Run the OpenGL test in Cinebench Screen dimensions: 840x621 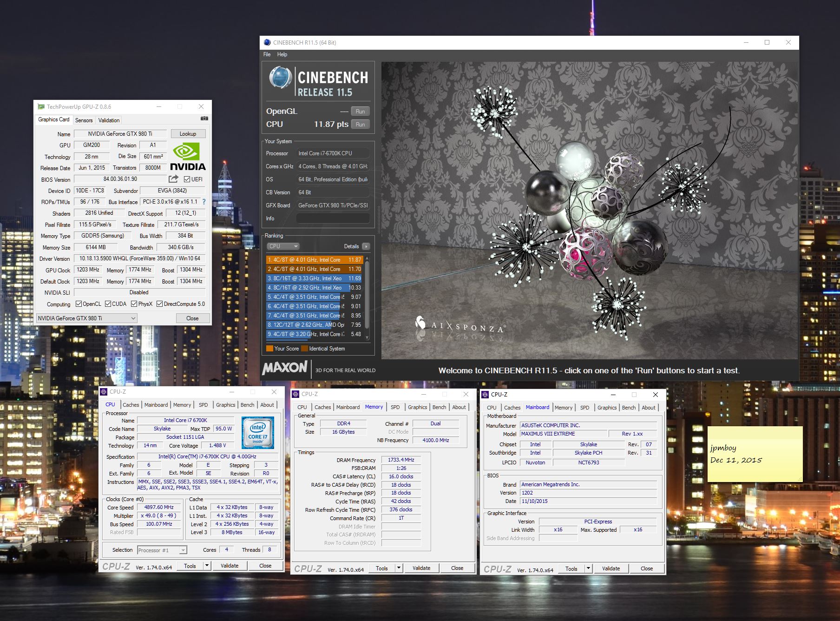tap(360, 112)
